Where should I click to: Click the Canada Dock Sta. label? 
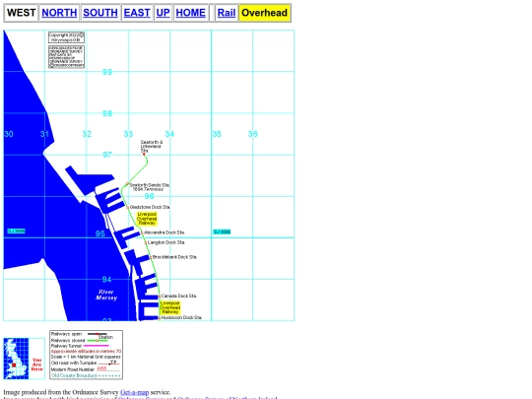click(x=178, y=296)
